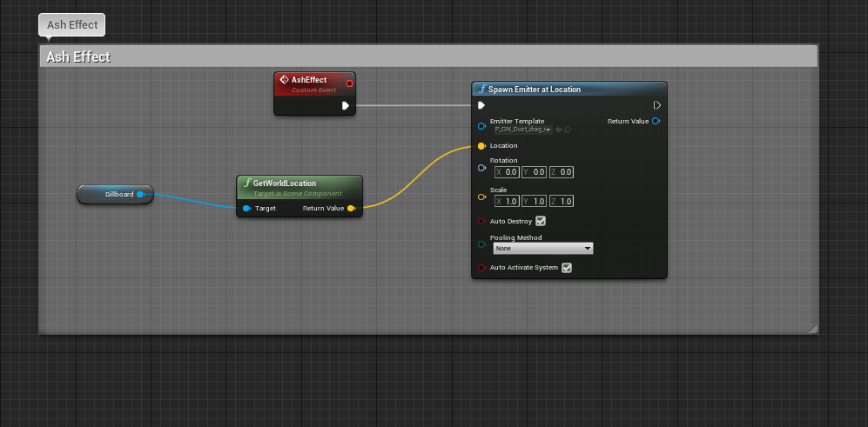The height and width of the screenshot is (427, 868).
Task: Click the browse-to-asset magnifier icon
Action: (x=568, y=130)
